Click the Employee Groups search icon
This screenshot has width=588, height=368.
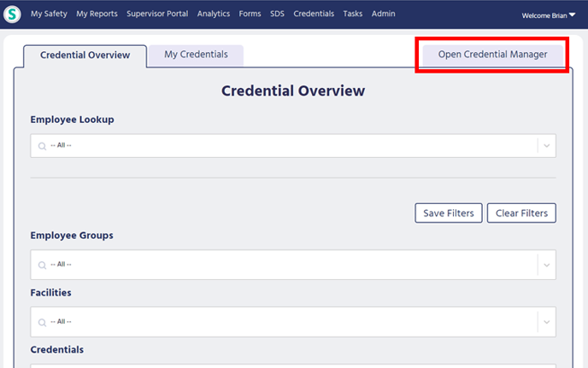42,266
